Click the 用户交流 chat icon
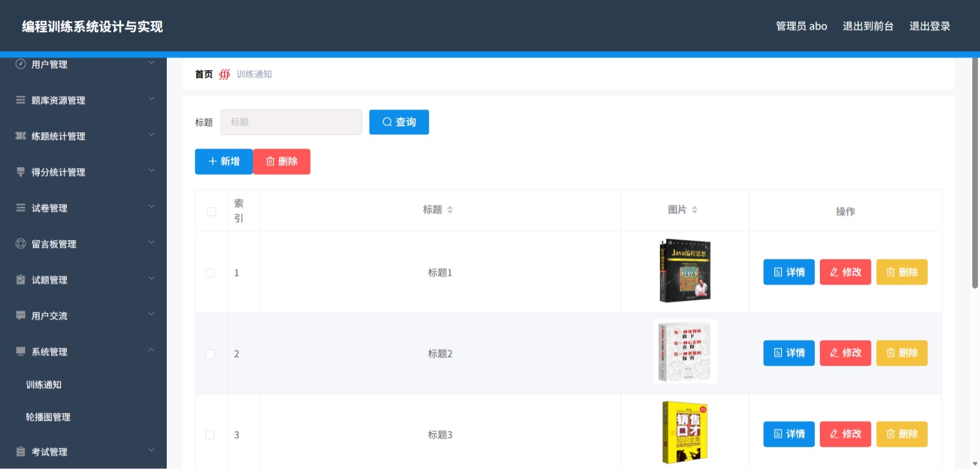Image resolution: width=980 pixels, height=469 pixels. (21, 316)
